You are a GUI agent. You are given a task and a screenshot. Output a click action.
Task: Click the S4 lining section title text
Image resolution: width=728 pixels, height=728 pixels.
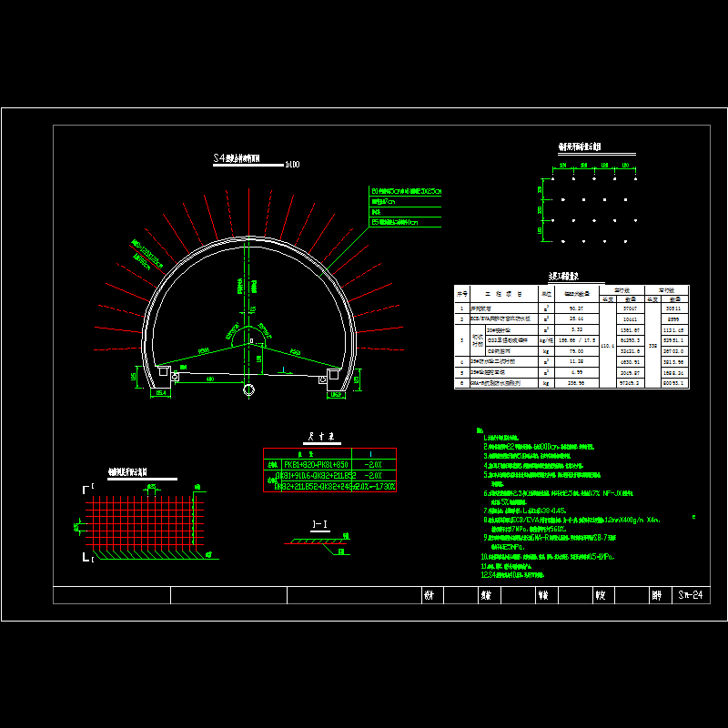[237, 158]
